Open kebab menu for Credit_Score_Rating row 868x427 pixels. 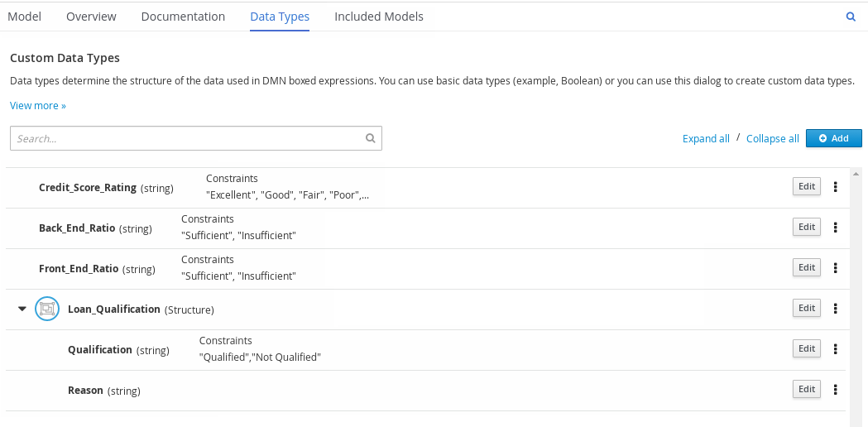tap(835, 187)
